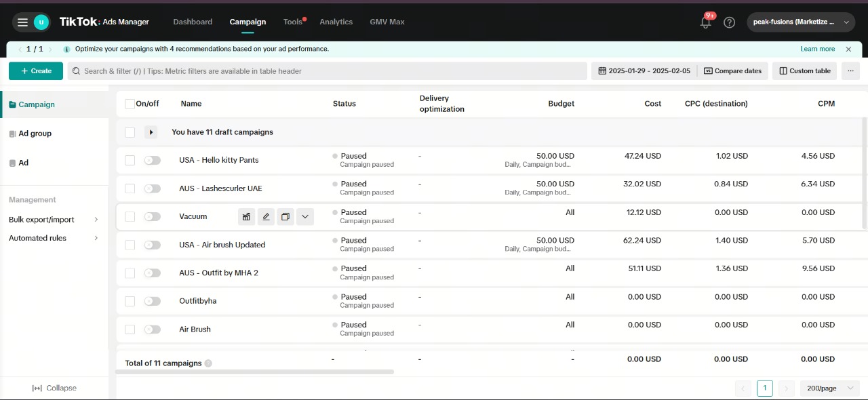Image resolution: width=868 pixels, height=400 pixels.
Task: Dismiss the recommendations banner
Action: tap(848, 49)
